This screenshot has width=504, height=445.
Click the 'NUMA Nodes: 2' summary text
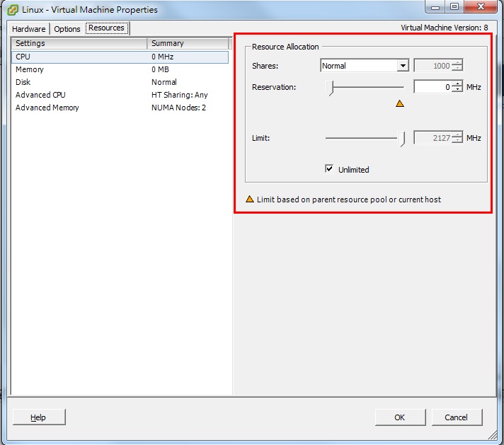click(178, 108)
